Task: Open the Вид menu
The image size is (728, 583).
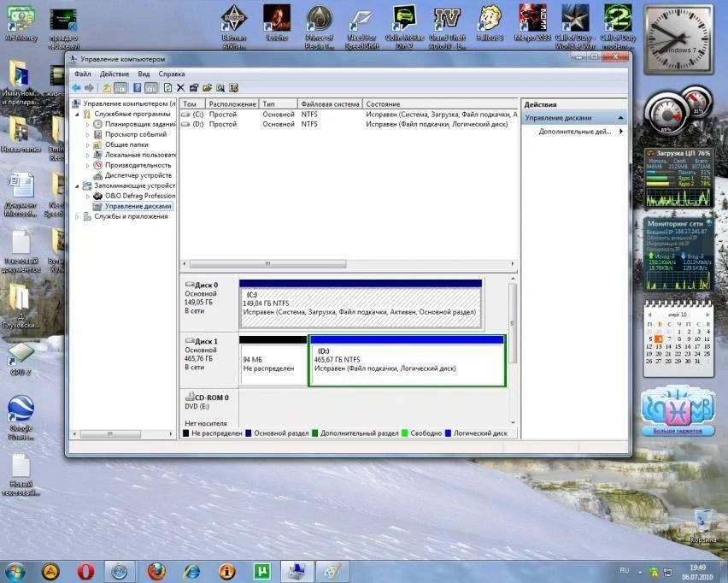Action: tap(144, 74)
